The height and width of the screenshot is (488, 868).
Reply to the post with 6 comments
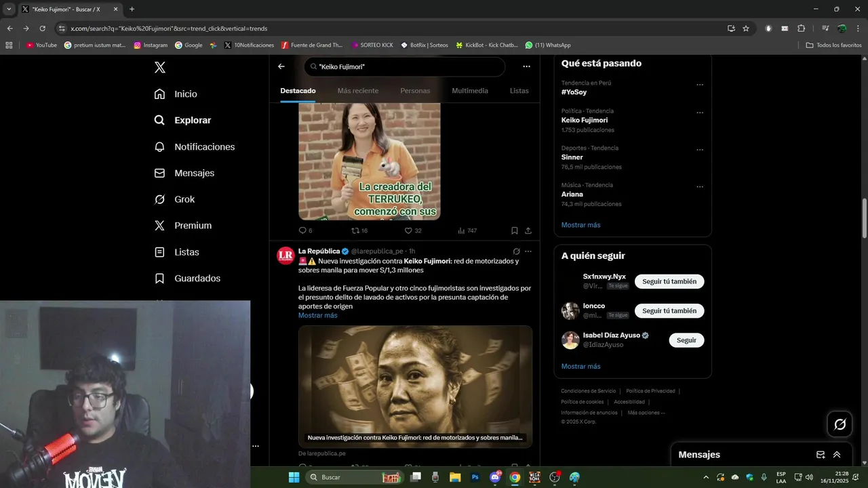[x=305, y=230]
